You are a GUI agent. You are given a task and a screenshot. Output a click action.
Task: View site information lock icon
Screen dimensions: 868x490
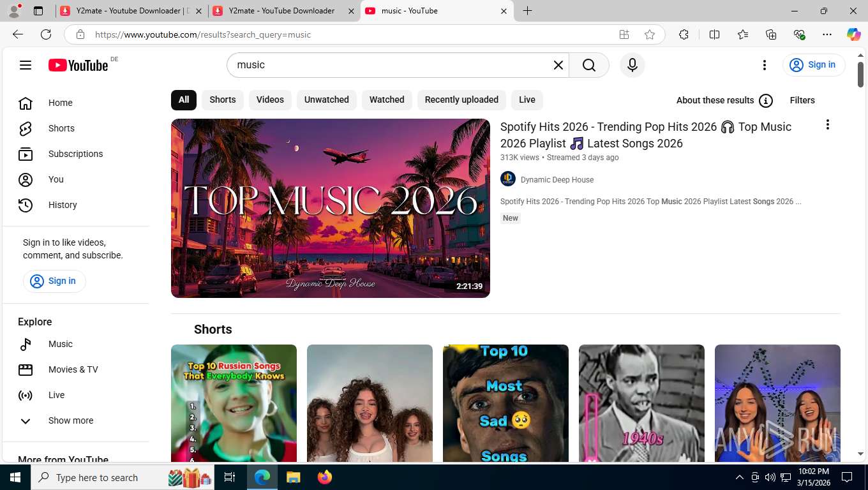(x=80, y=34)
